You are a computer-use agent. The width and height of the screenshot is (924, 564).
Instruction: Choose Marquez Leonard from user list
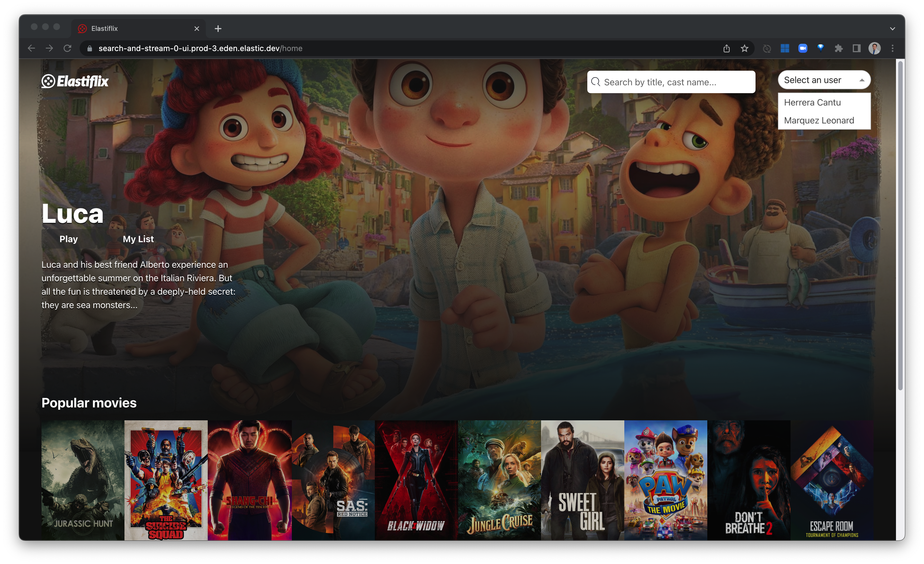point(819,120)
